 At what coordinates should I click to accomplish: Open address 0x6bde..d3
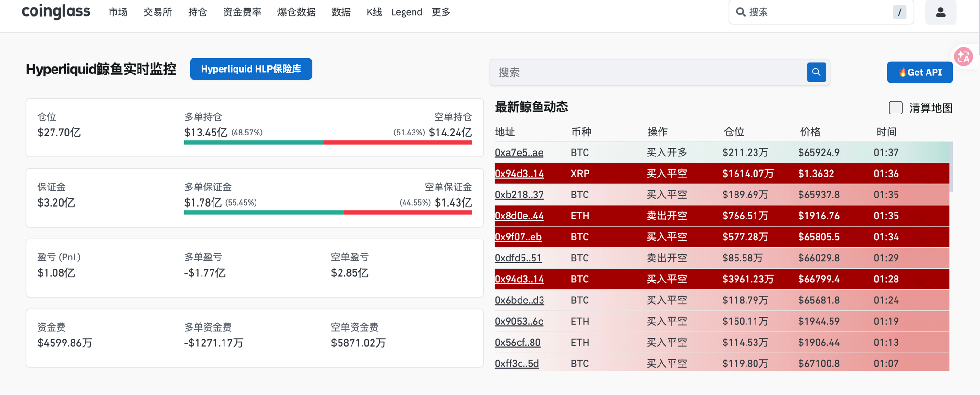pyautogui.click(x=520, y=300)
